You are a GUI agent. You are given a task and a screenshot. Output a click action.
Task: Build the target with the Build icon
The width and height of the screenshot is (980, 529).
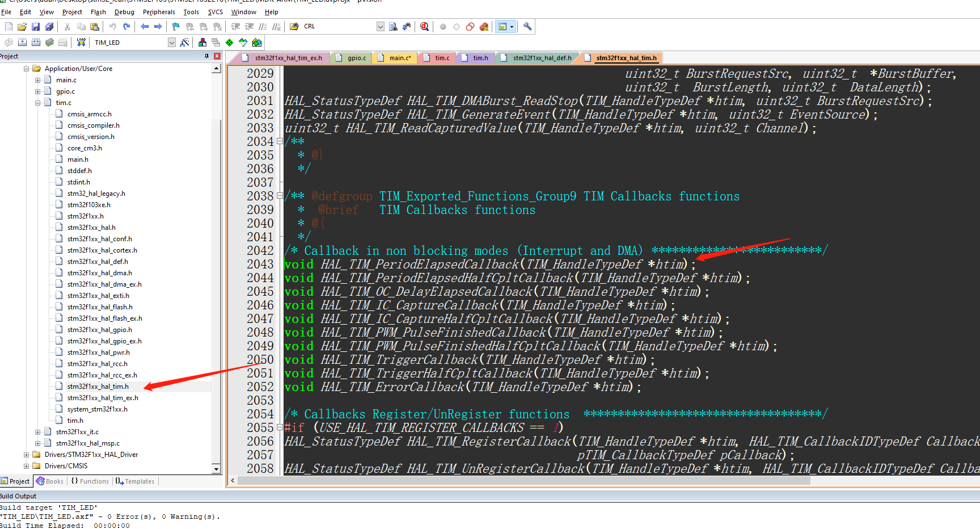22,43
